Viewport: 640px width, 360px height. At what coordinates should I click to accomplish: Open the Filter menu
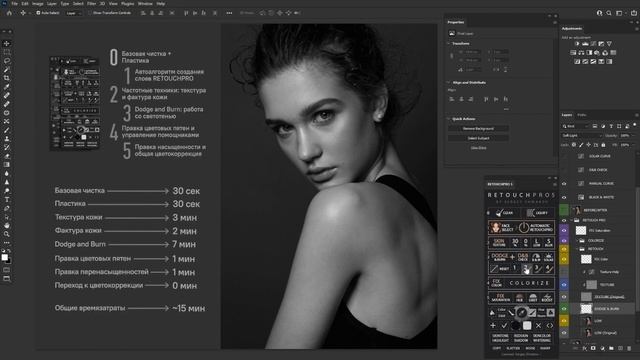[x=91, y=4]
